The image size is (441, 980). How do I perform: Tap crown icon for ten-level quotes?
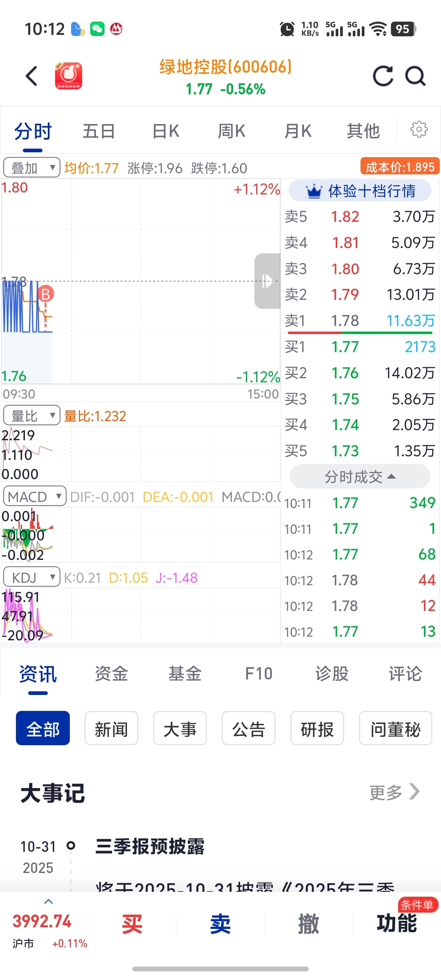314,191
